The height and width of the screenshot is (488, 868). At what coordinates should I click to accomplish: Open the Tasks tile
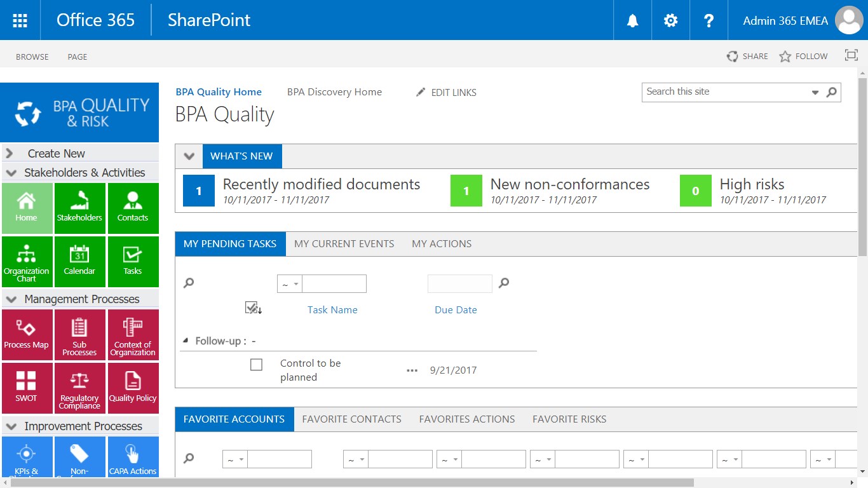[133, 262]
